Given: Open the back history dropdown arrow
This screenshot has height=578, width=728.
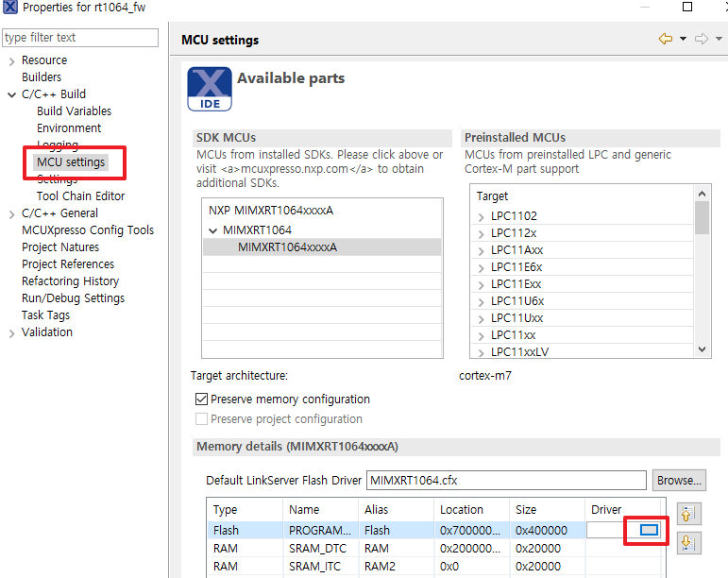Looking at the screenshot, I should [683, 39].
